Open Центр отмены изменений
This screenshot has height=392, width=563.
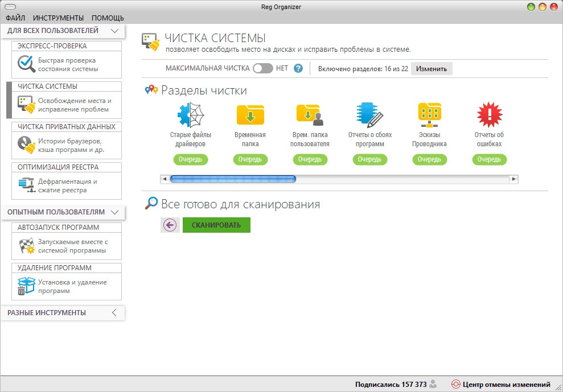506,385
